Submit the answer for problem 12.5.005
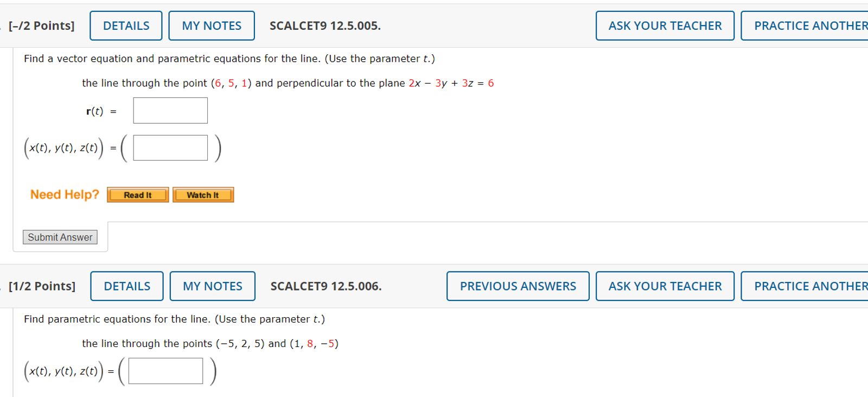This screenshot has height=397, width=868. pyautogui.click(x=60, y=237)
